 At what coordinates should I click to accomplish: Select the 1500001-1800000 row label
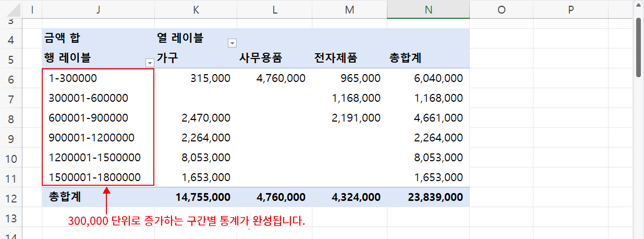(99, 177)
